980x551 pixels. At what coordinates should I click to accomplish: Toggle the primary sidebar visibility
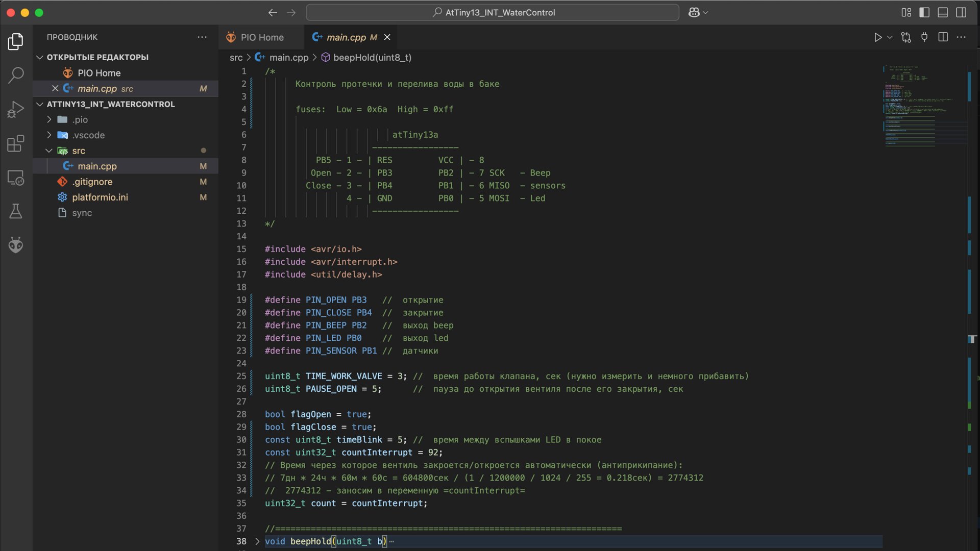click(924, 12)
